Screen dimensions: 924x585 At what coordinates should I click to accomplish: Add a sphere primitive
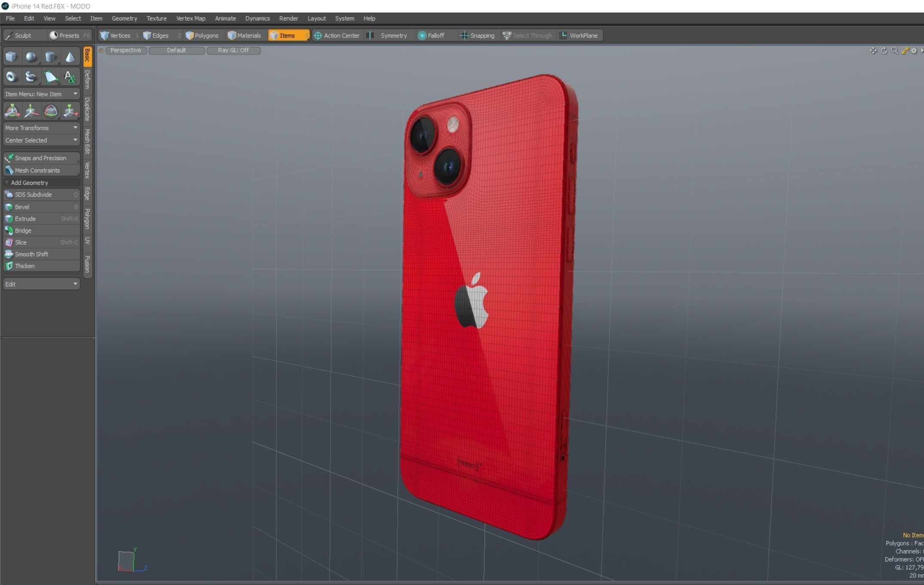pyautogui.click(x=31, y=57)
